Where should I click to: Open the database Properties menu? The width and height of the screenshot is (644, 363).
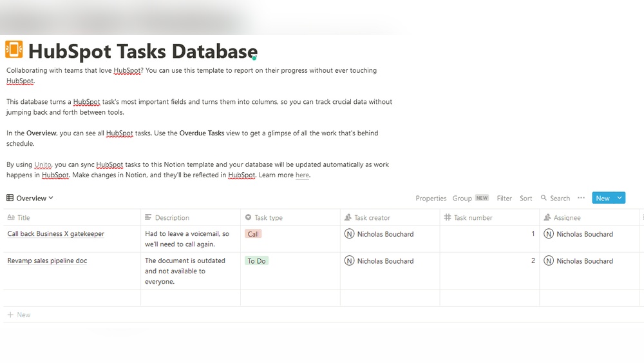(x=431, y=198)
